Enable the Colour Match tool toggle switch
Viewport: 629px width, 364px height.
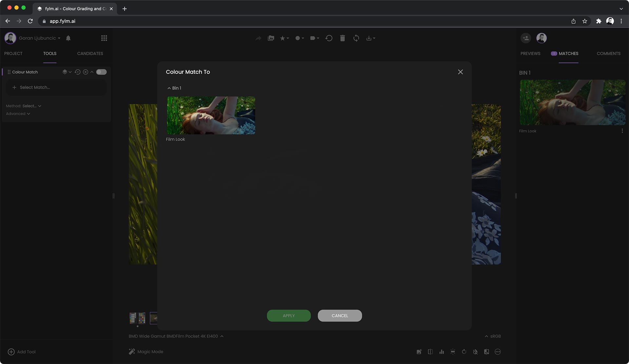[x=102, y=72]
